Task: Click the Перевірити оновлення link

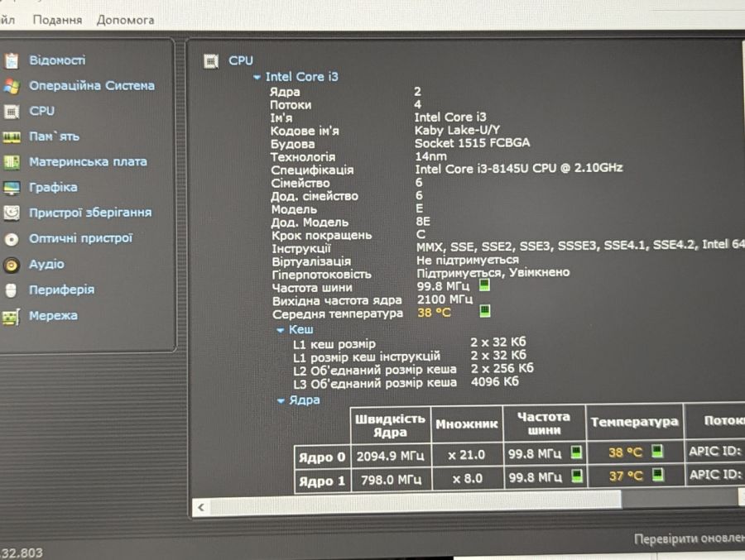Action: (x=690, y=538)
